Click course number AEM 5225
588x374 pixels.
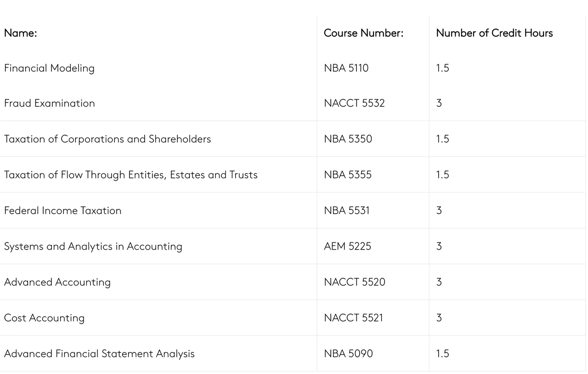[347, 246]
